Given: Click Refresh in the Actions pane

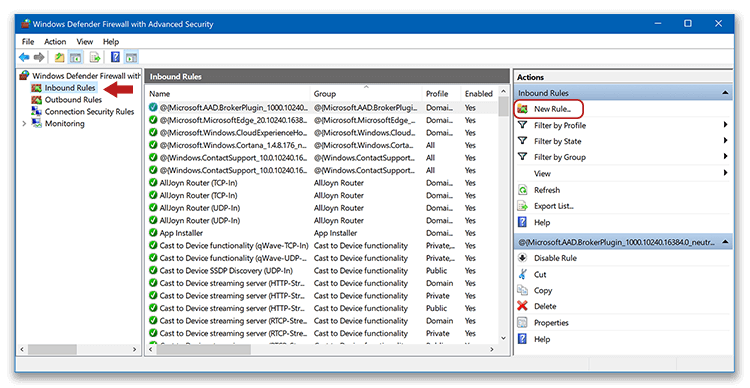Looking at the screenshot, I should [547, 190].
